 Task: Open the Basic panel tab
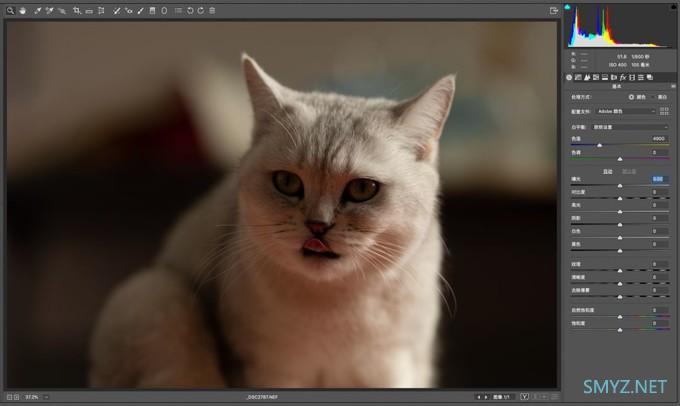569,77
